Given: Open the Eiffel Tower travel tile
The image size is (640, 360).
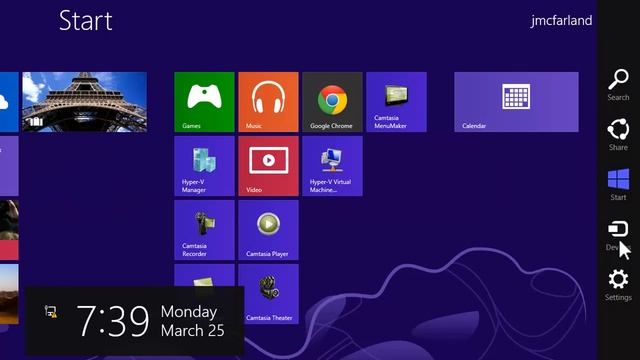Looking at the screenshot, I should tap(84, 102).
